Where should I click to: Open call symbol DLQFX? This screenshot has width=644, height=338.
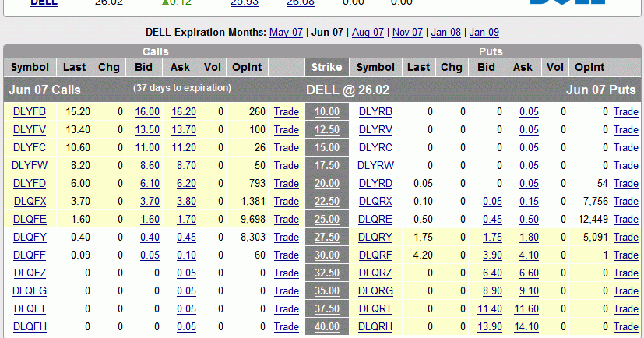tap(30, 201)
